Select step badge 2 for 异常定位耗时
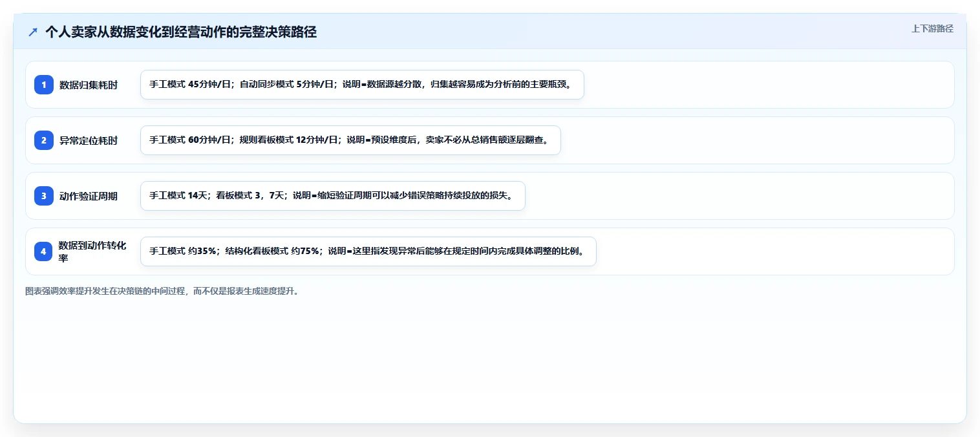The height and width of the screenshot is (437, 980). click(44, 140)
